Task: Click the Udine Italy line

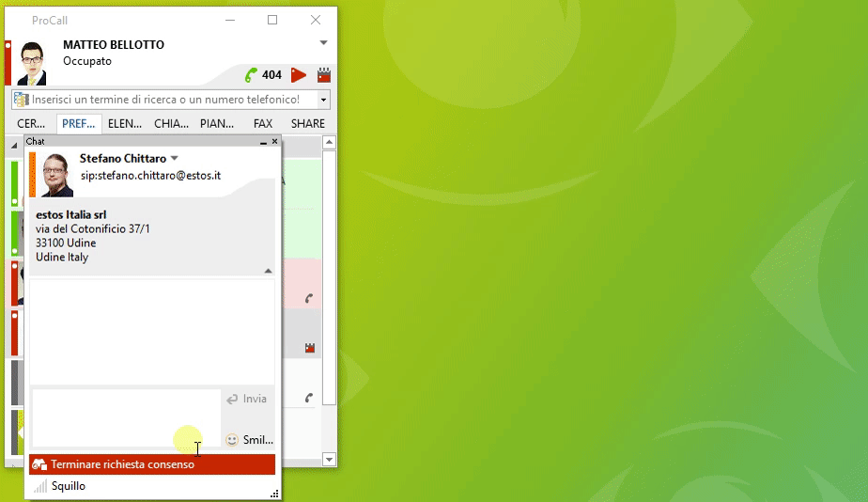Action: point(62,257)
